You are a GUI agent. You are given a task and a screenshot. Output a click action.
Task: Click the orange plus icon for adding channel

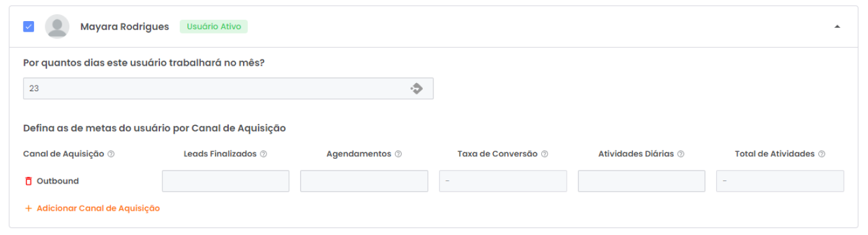(x=28, y=208)
